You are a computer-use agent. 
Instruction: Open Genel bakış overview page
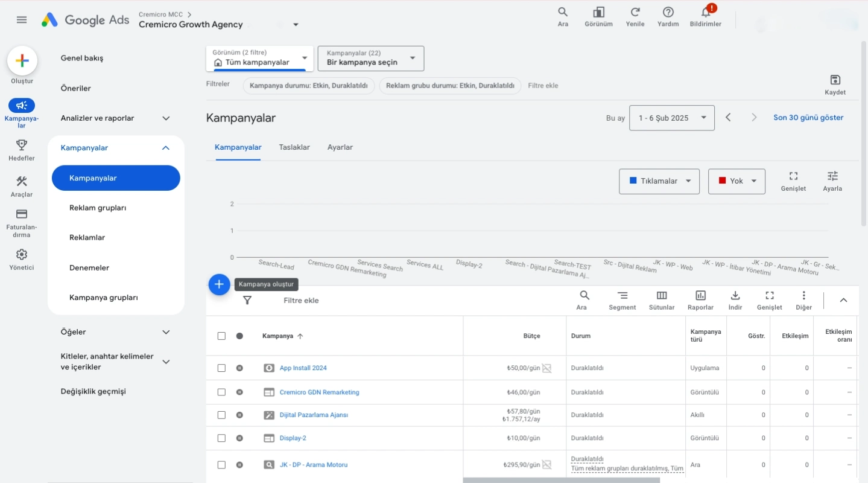(x=82, y=58)
